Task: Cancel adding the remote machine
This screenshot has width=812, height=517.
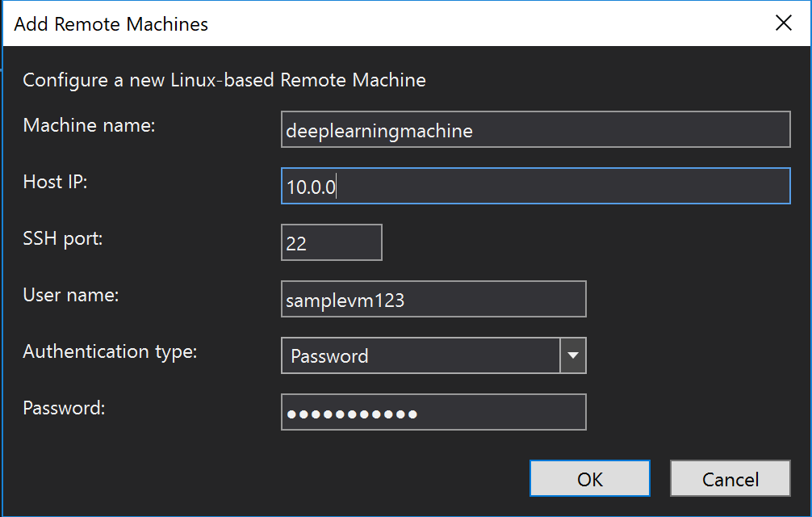Action: pos(730,478)
